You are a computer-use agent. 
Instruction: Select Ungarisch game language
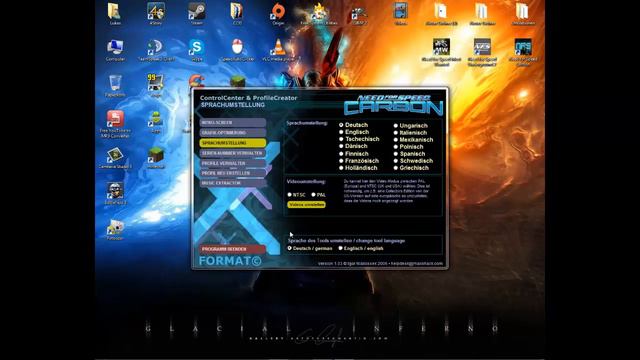click(x=411, y=126)
